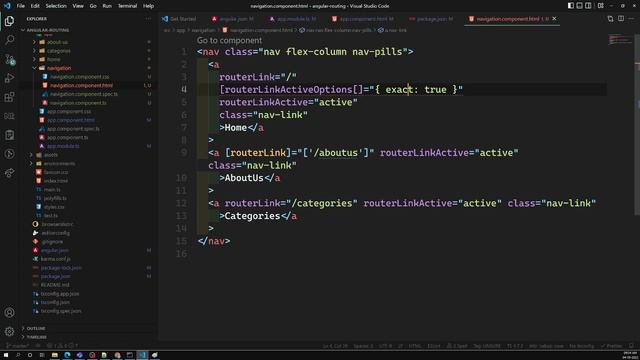The image size is (640, 360).
Task: Open the Manage gear icon
Action: tap(9, 331)
